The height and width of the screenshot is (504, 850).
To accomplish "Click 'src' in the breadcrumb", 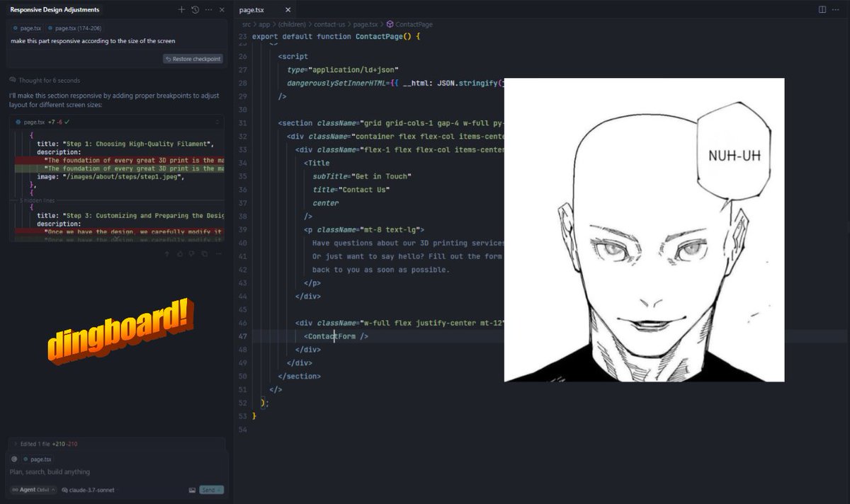I will click(246, 24).
